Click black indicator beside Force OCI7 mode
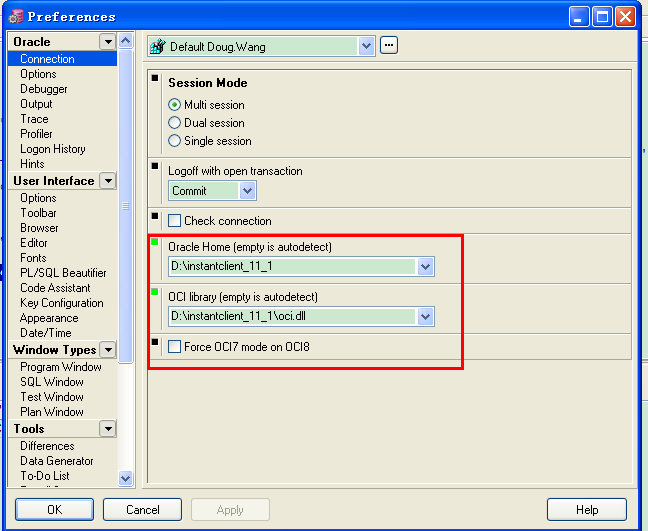The height and width of the screenshot is (531, 648). point(154,342)
